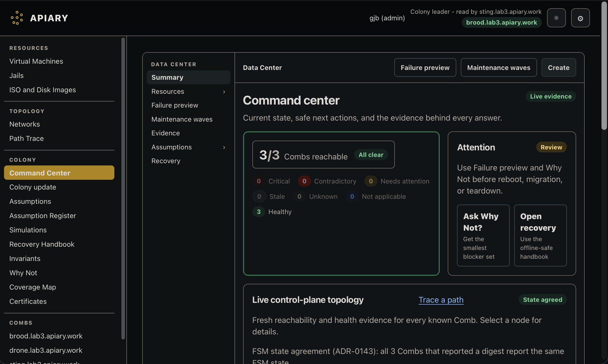This screenshot has width=608, height=364.
Task: Click the Stale count indicator
Action: [269, 197]
